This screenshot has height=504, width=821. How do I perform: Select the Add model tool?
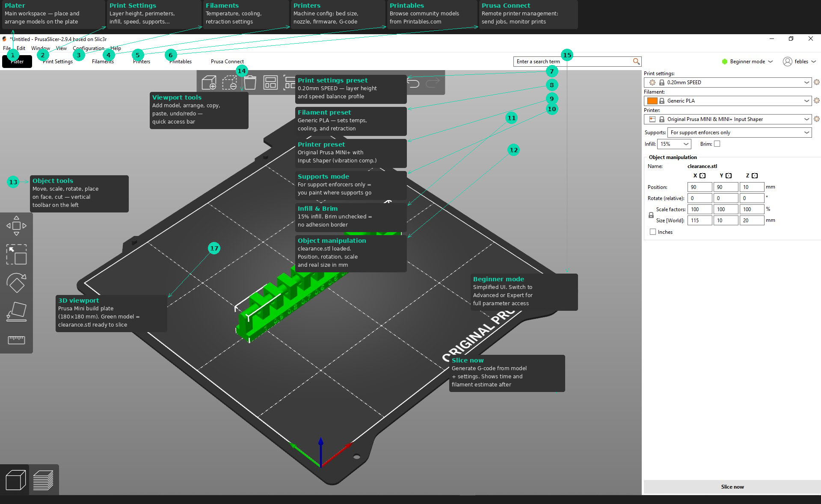pos(210,83)
